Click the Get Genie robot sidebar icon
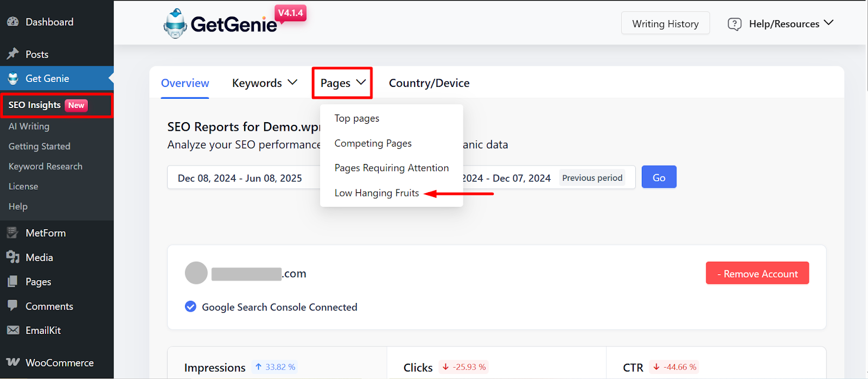 [12, 78]
